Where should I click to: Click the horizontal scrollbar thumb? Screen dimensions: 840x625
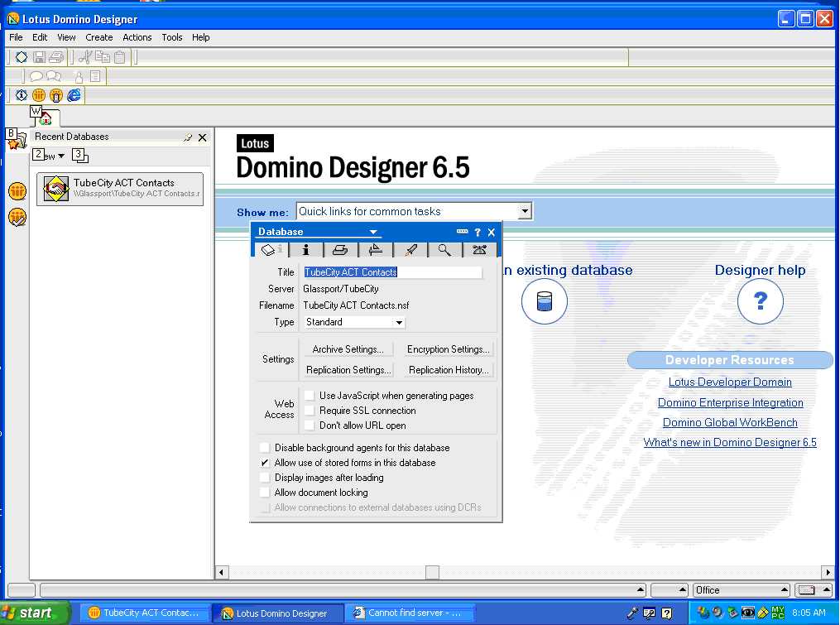pyautogui.click(x=432, y=573)
